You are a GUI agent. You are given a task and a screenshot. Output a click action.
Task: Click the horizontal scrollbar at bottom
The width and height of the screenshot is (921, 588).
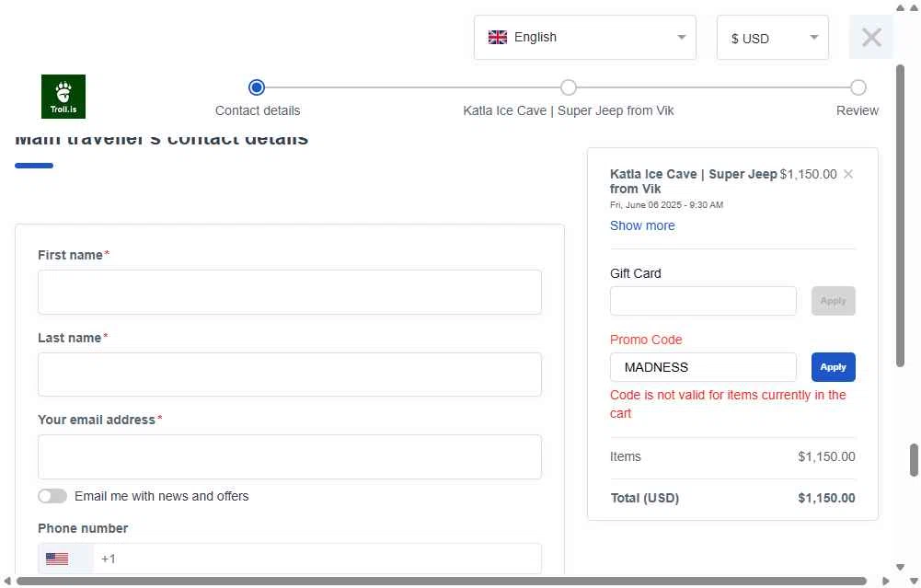441,581
